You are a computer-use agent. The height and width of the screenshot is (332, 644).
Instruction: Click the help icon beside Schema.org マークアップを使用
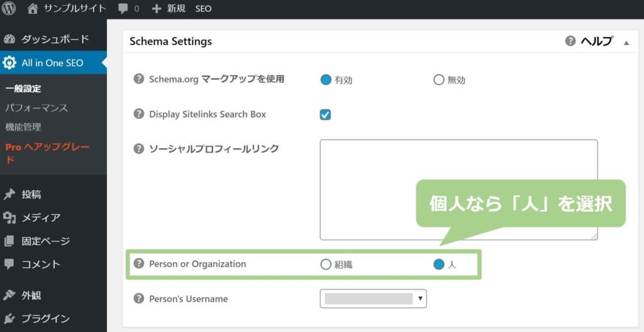[x=139, y=79]
